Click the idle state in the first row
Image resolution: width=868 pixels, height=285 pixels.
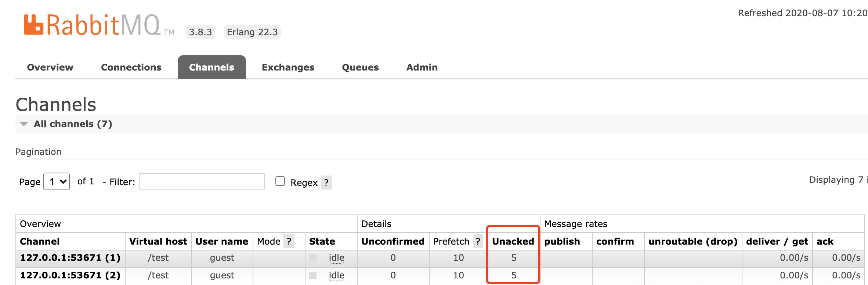point(336,257)
